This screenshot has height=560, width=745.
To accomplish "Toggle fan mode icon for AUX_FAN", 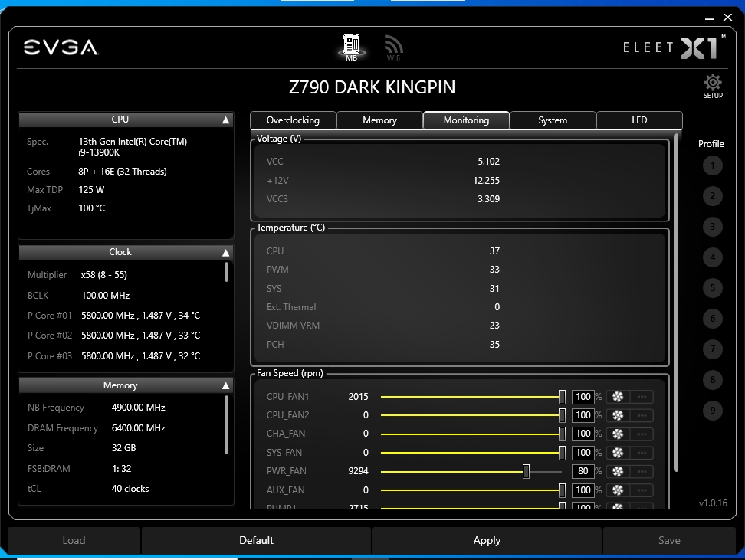I will [x=618, y=490].
